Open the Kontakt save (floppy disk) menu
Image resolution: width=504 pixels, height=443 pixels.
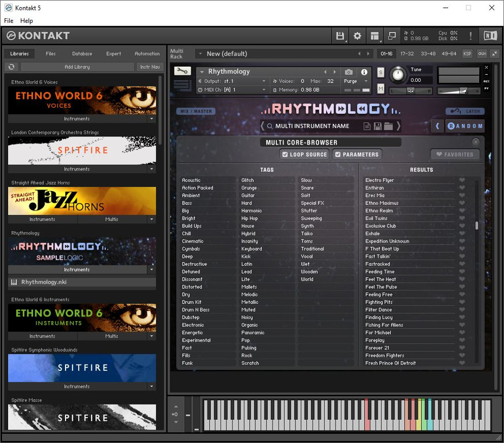pos(340,36)
